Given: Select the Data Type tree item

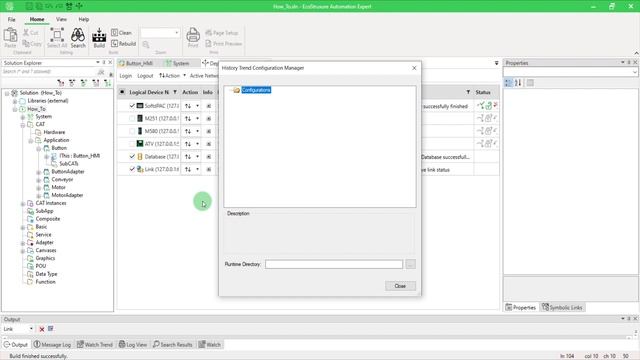Looking at the screenshot, I should 46,274.
